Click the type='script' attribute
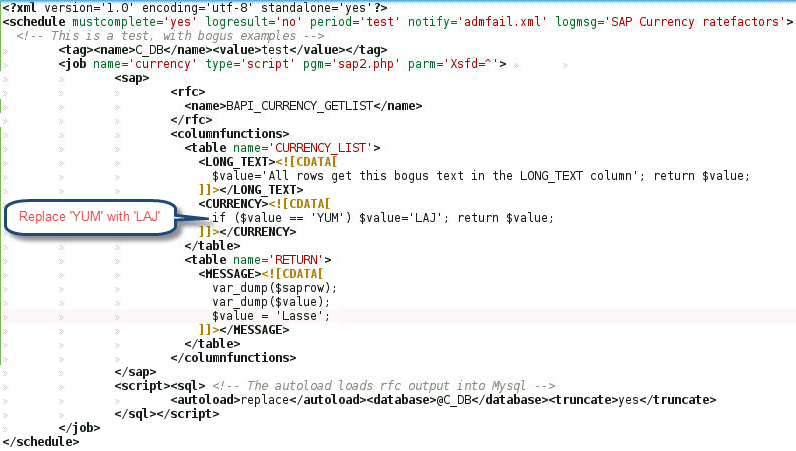This screenshot has width=796, height=451. [x=250, y=64]
